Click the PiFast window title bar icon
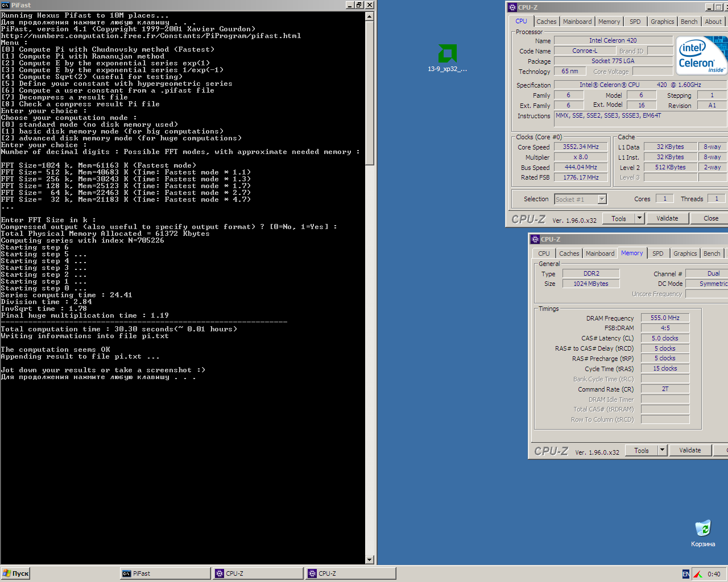Image resolution: width=728 pixels, height=582 pixels. tap(5, 5)
